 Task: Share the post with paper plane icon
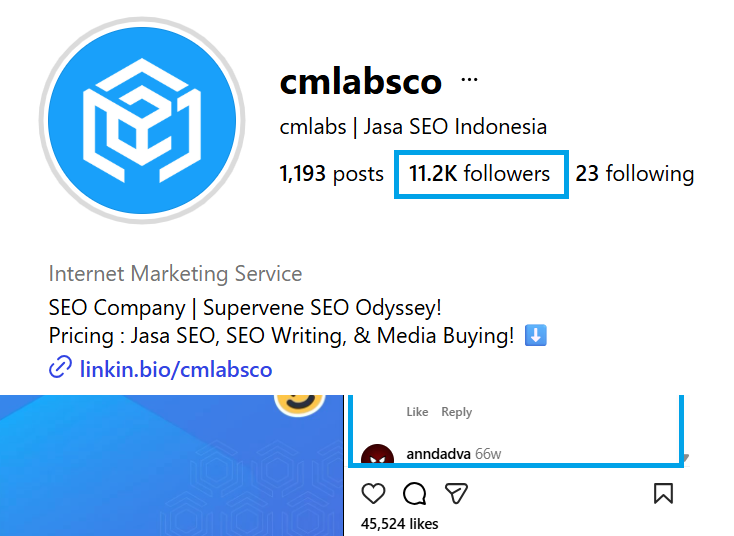pyautogui.click(x=456, y=493)
